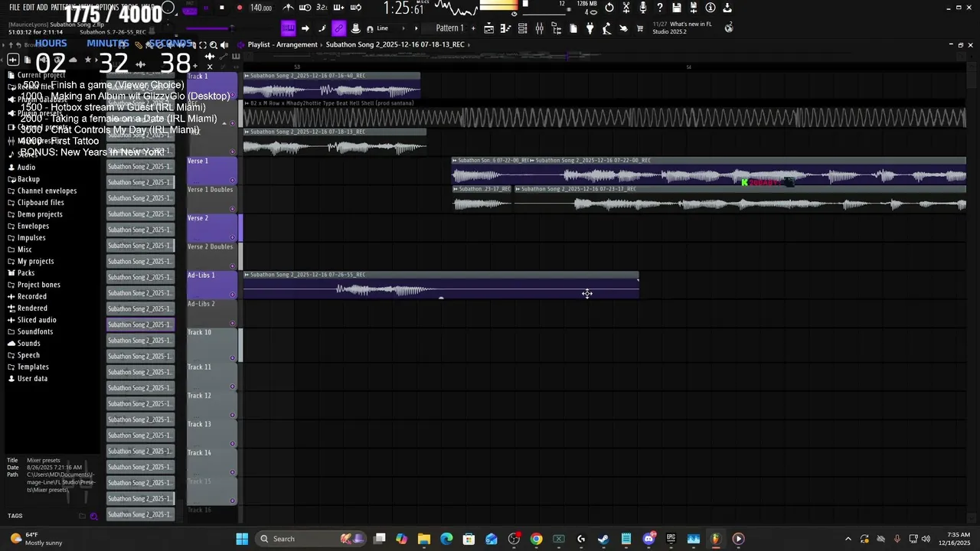Toggle the 3-2-1 recording countdown
980x551 pixels.
tap(322, 8)
